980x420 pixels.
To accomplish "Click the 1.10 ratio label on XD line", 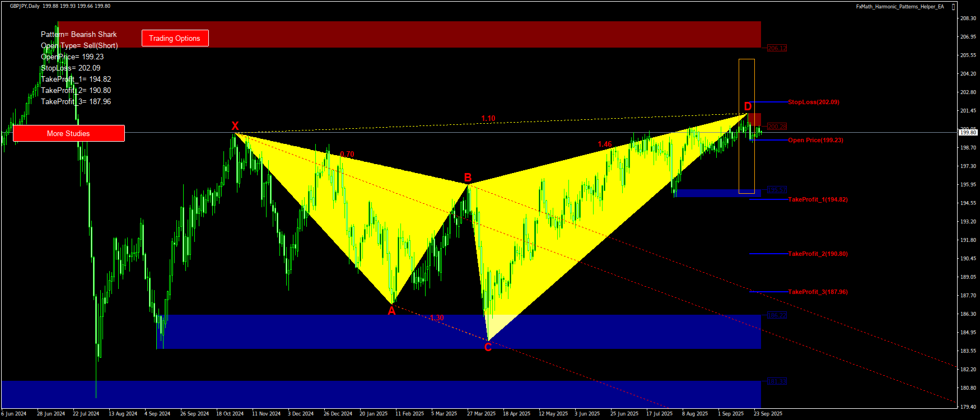I will [x=488, y=118].
